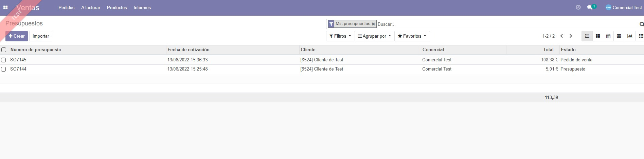The width and height of the screenshot is (644, 159).
Task: Toggle the select-all checkbox in header
Action: (4, 50)
